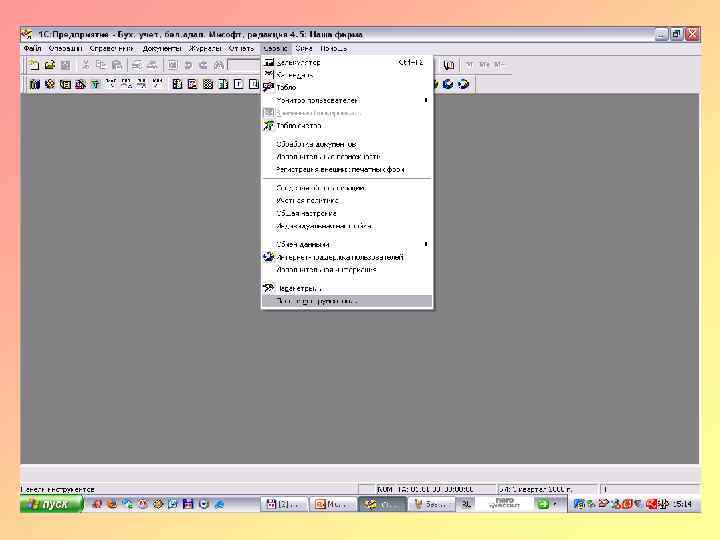Open the Журналы menu
The image size is (720, 540).
click(205, 48)
